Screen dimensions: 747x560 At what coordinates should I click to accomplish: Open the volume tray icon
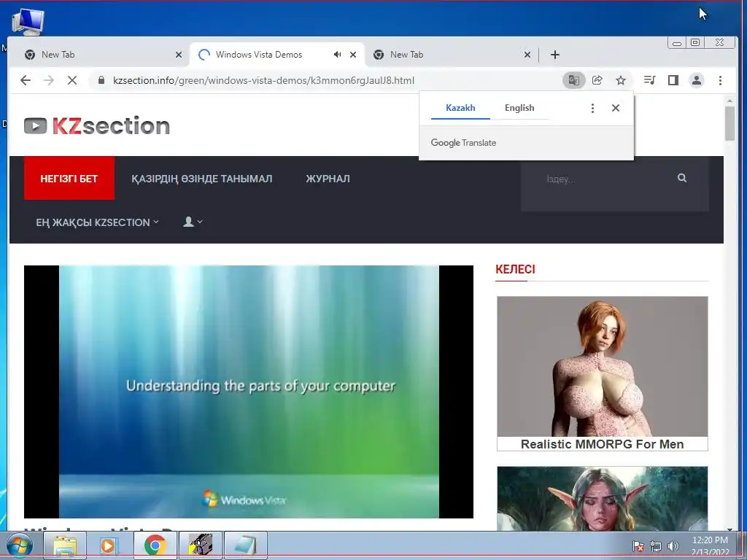point(673,546)
